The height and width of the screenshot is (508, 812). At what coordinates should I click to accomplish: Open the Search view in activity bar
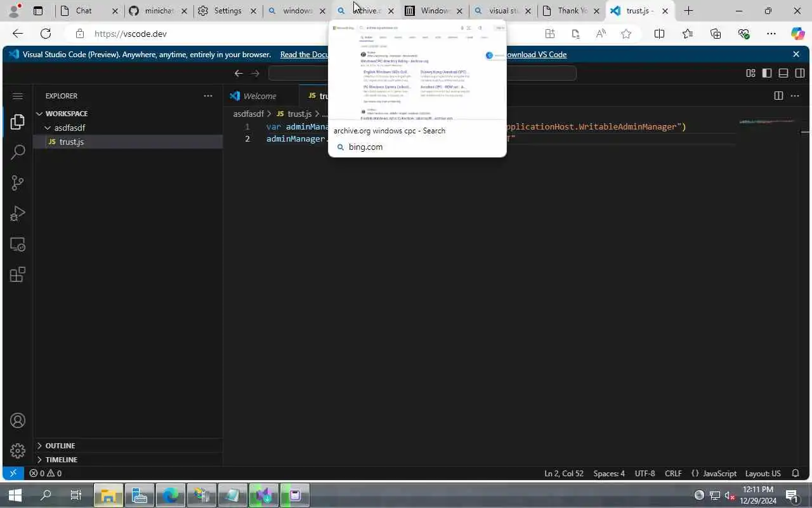[18, 152]
